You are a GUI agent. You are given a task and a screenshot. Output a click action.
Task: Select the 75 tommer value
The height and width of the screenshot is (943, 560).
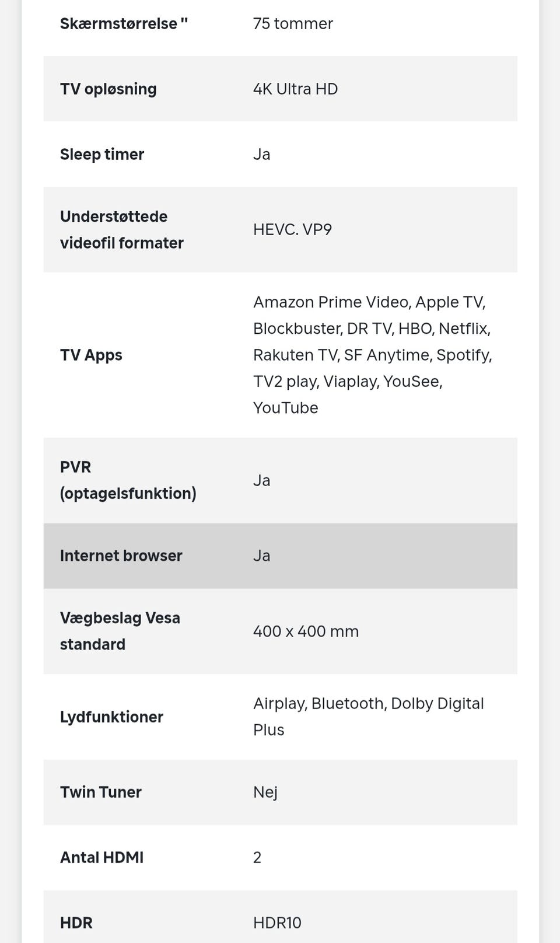pos(293,24)
